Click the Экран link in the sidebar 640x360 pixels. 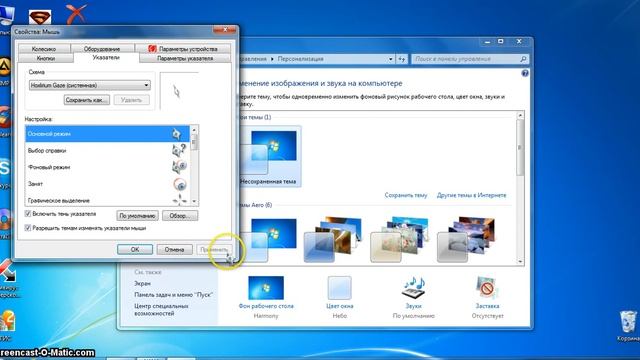click(x=142, y=283)
